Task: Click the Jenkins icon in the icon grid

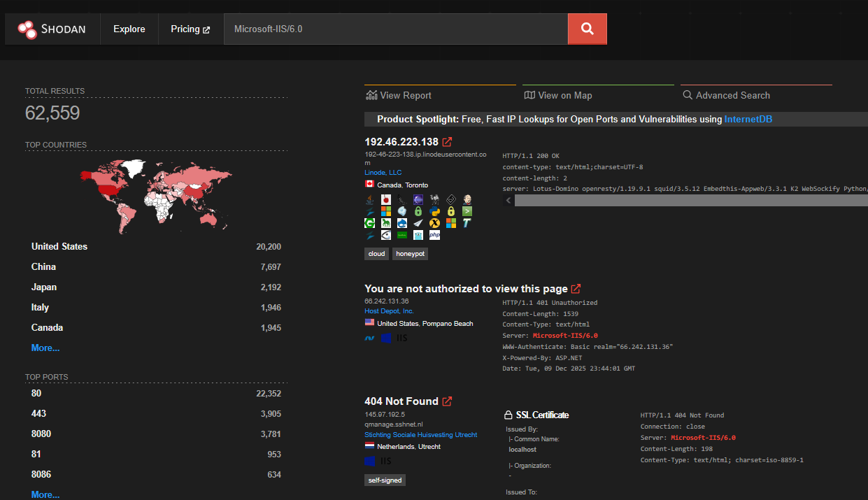Action: pos(467,199)
